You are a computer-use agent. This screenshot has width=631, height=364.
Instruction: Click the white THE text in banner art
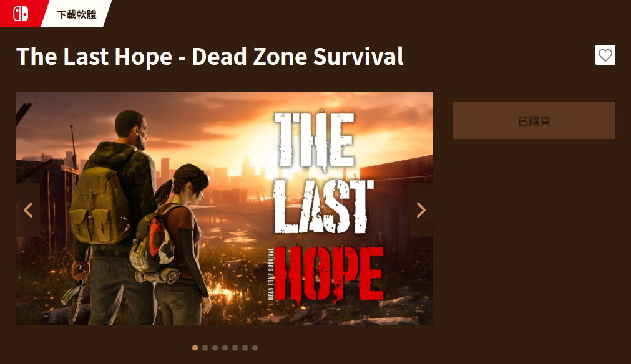[314, 140]
